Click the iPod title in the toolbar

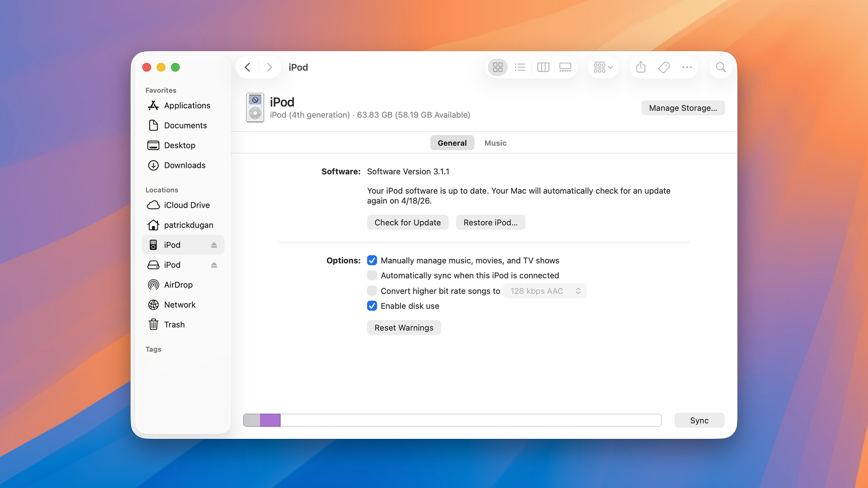coord(298,67)
